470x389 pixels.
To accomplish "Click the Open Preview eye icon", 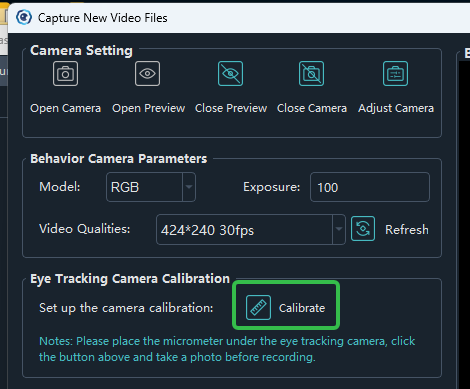I will tap(147, 74).
